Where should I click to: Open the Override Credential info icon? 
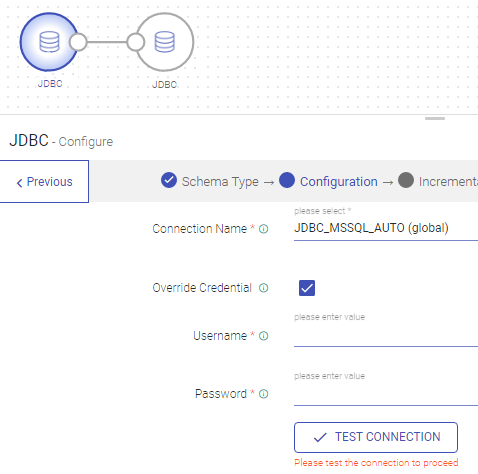(263, 288)
